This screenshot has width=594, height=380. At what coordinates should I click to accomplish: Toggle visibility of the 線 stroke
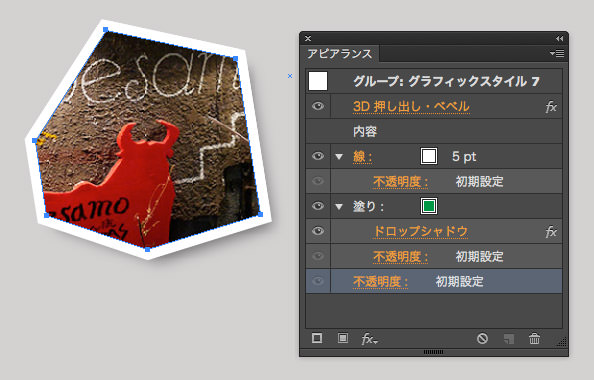pyautogui.click(x=318, y=156)
